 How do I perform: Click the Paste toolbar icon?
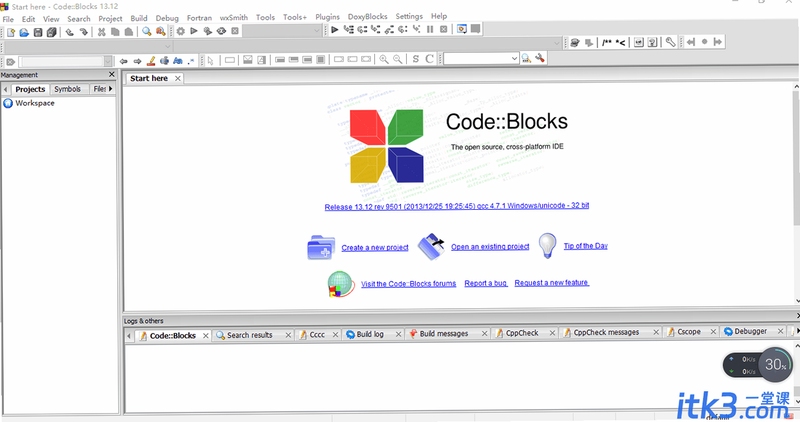point(129,32)
